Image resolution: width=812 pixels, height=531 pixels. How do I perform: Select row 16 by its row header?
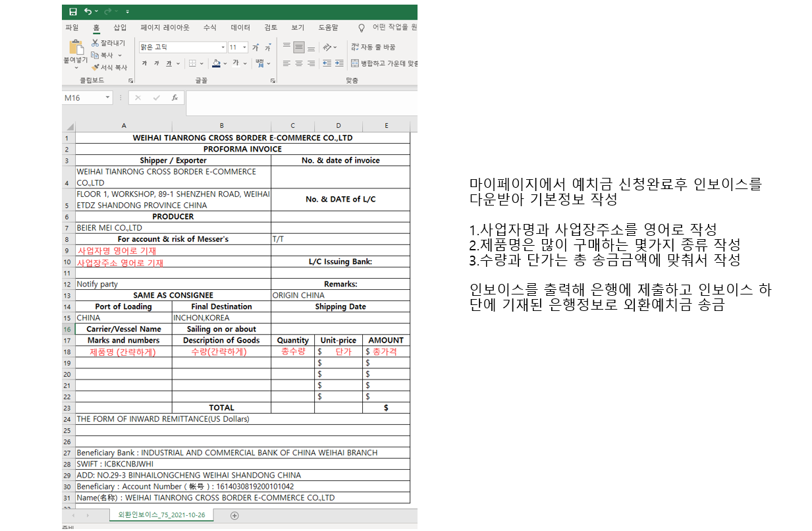click(x=68, y=329)
